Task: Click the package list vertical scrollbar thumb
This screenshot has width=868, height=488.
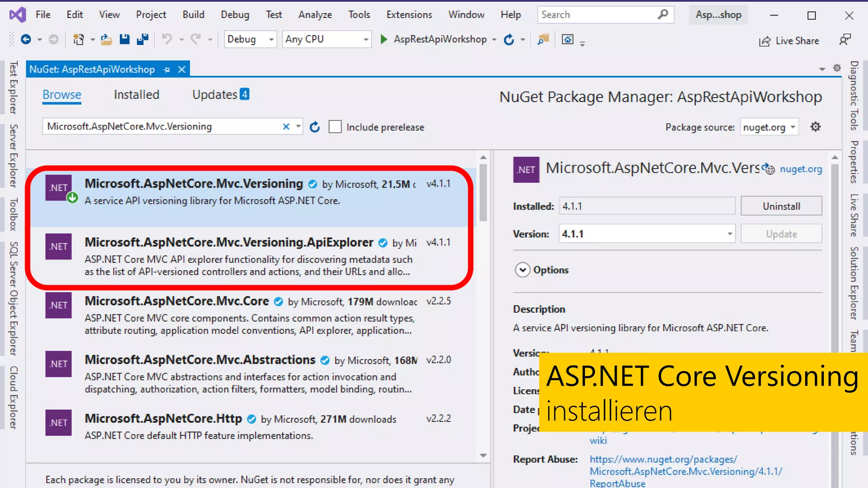Action: point(483,193)
